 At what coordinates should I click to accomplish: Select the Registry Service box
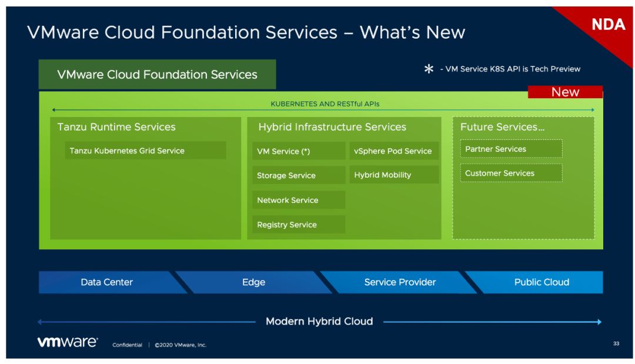click(x=299, y=225)
